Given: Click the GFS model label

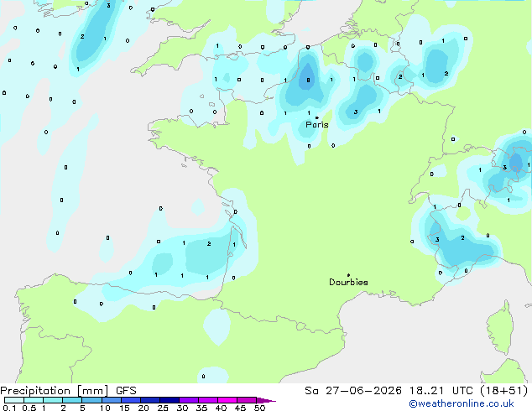Looking at the screenshot, I should [126, 391].
